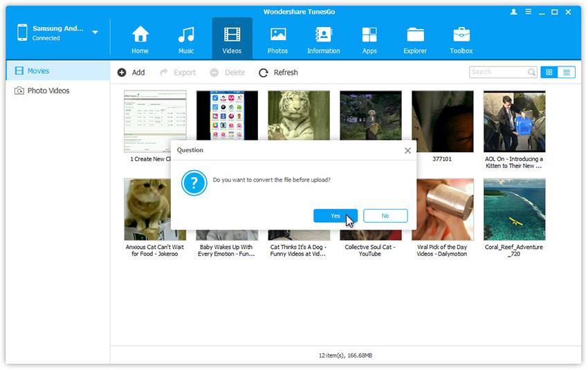This screenshot has width=588, height=370.
Task: Click Add to import videos
Action: [131, 72]
